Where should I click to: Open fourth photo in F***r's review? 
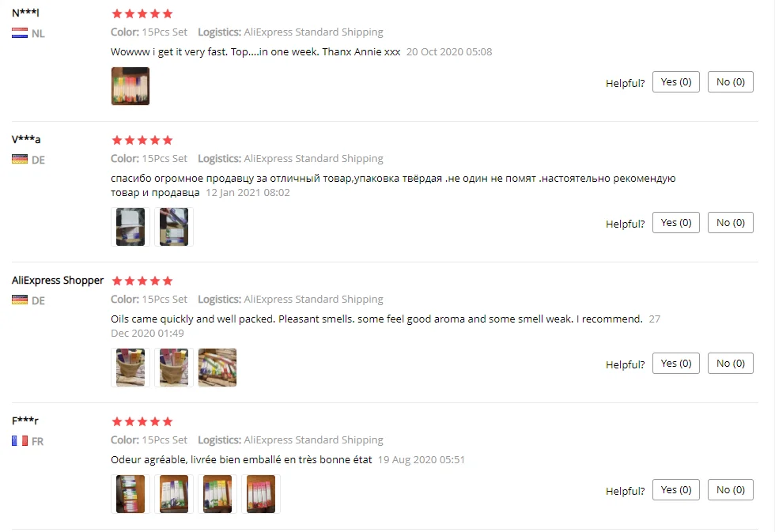[260, 494]
